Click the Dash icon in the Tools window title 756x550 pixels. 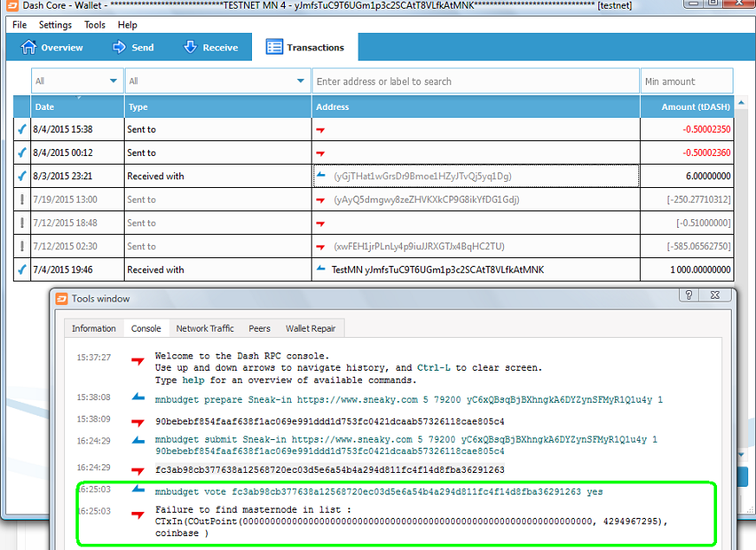point(61,298)
